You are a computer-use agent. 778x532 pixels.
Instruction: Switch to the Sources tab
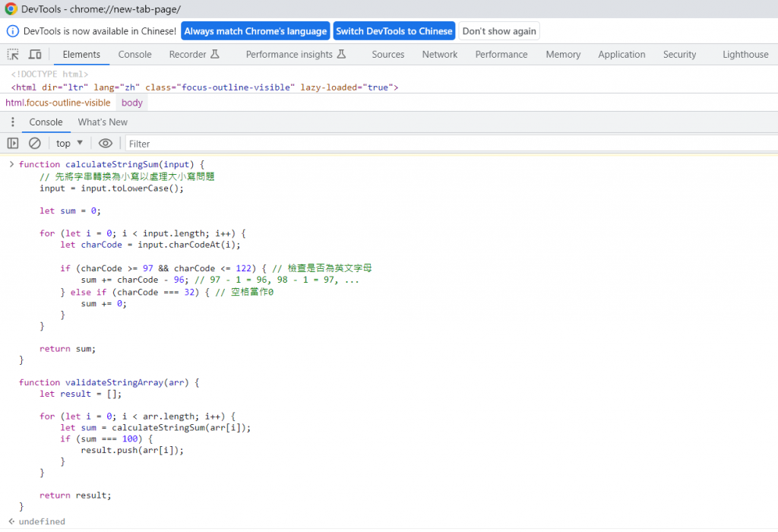388,54
